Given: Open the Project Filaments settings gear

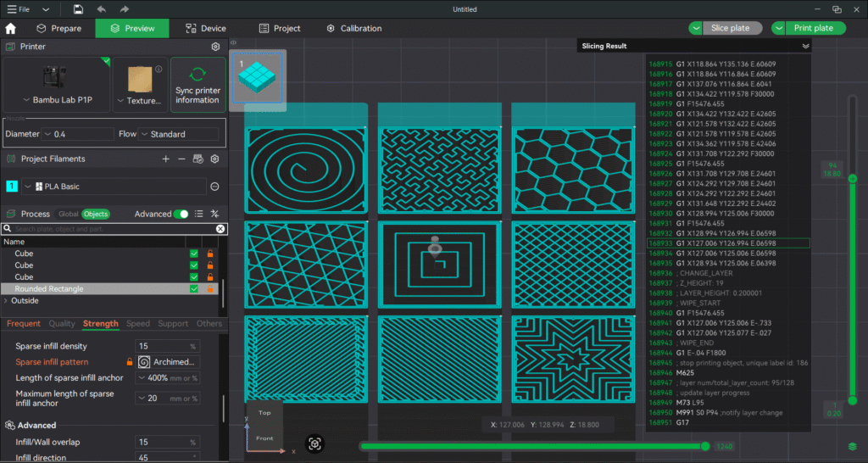Looking at the screenshot, I should point(214,159).
